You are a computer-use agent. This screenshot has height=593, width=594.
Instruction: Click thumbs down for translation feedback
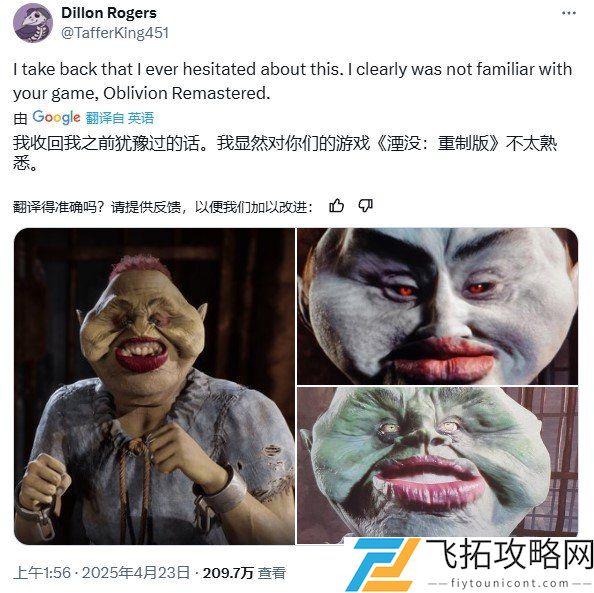366,206
